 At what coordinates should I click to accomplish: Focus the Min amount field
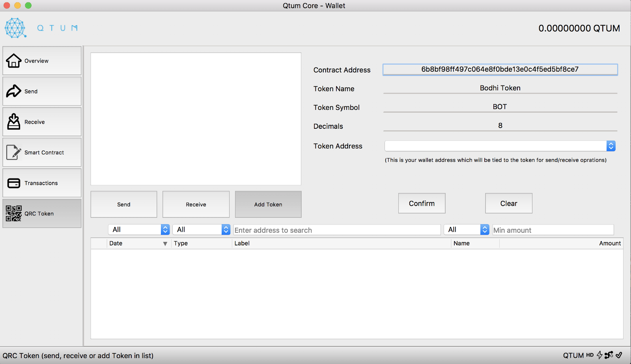(x=553, y=230)
